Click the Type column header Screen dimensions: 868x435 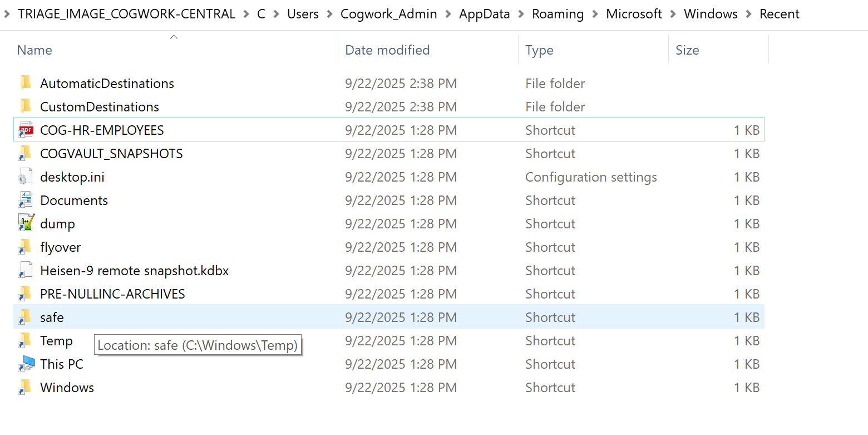(x=539, y=50)
